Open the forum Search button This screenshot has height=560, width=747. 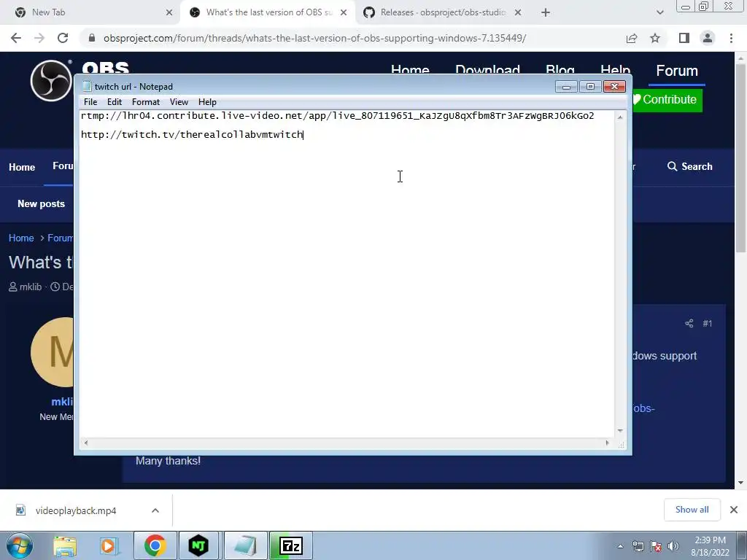click(x=690, y=167)
